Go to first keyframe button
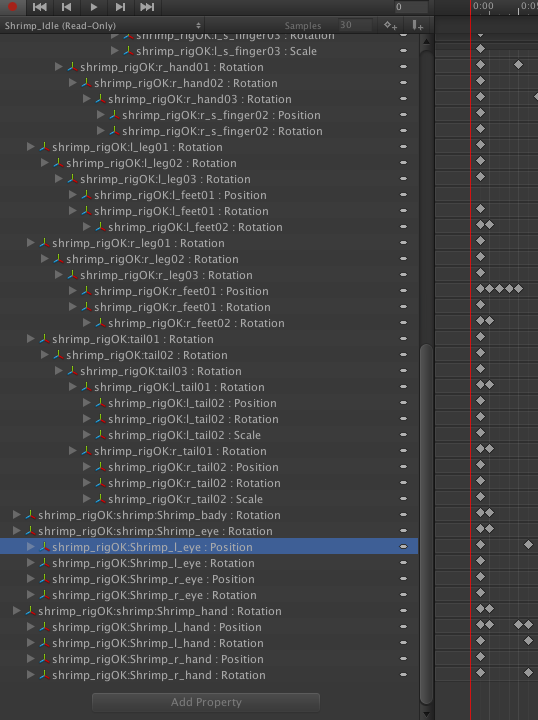Image resolution: width=538 pixels, height=720 pixels. (39, 6)
